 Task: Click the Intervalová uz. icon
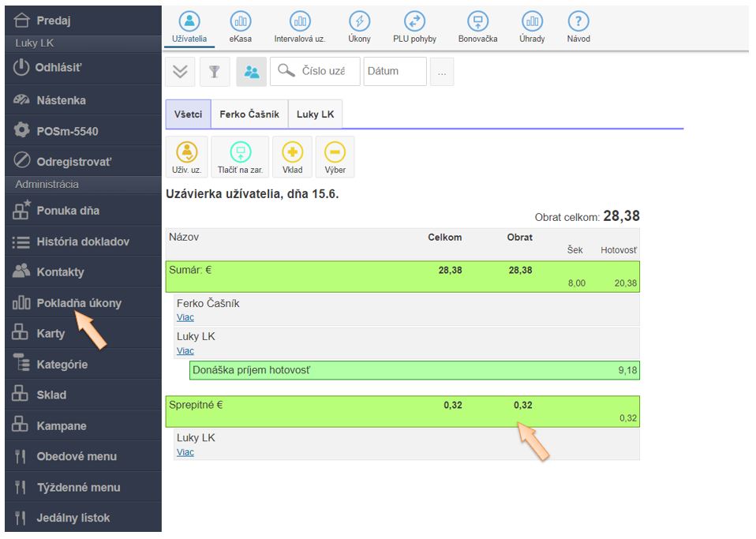tap(299, 23)
